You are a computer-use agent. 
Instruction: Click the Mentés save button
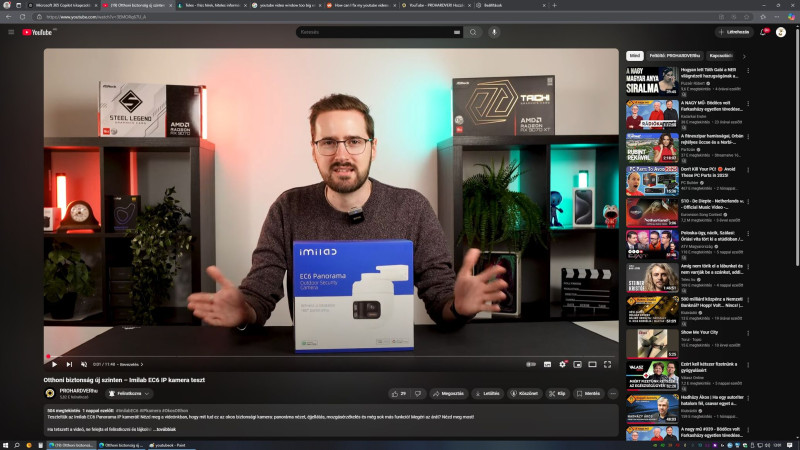pyautogui.click(x=588, y=393)
